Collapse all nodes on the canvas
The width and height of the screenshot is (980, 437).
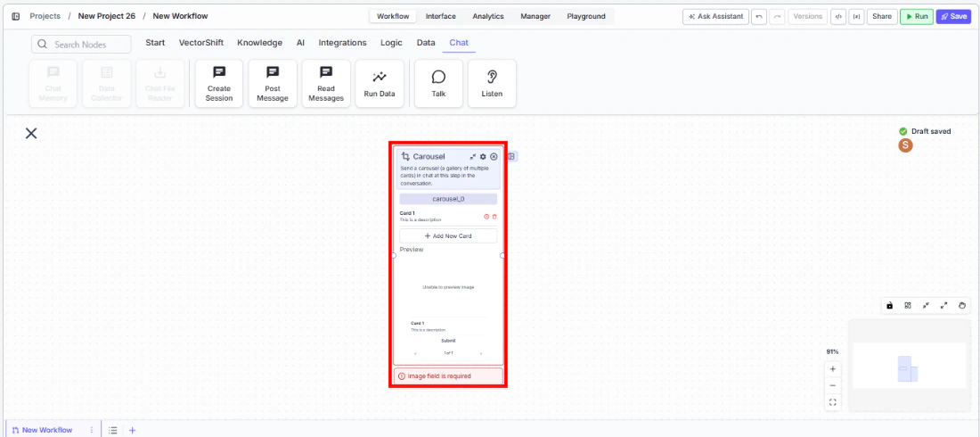click(x=926, y=306)
